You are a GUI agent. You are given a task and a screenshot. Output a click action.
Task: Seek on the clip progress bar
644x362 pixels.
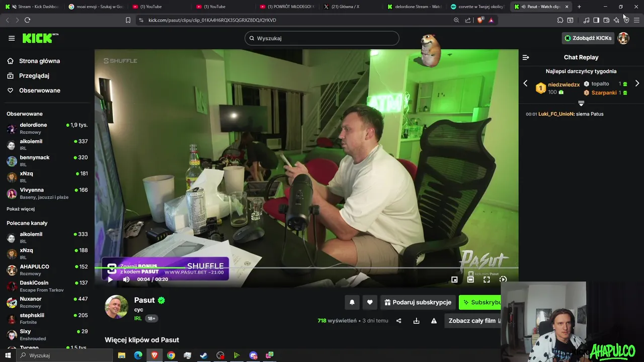click(x=306, y=268)
